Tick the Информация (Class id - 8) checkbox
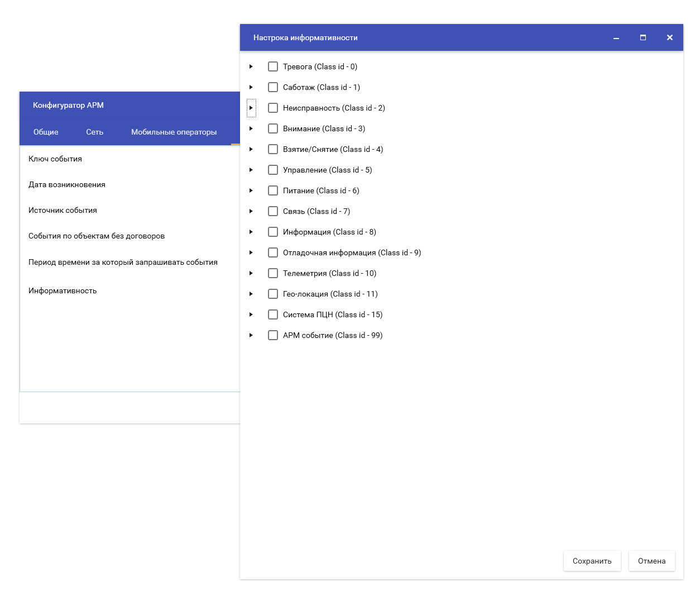The width and height of the screenshot is (700, 596). pos(273,232)
